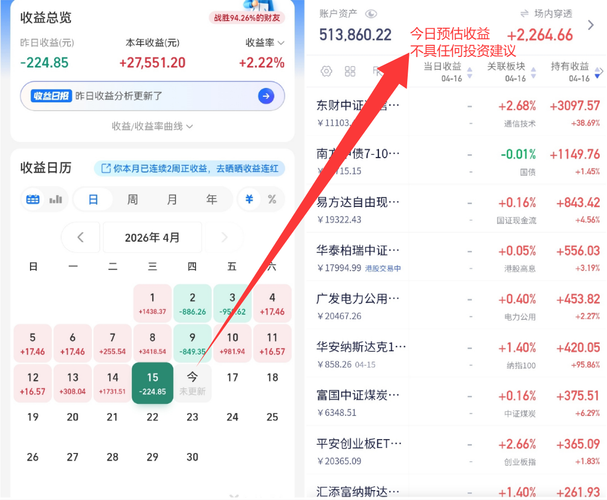
Task: Open holding 广发电力公用…
Action: pyautogui.click(x=457, y=307)
